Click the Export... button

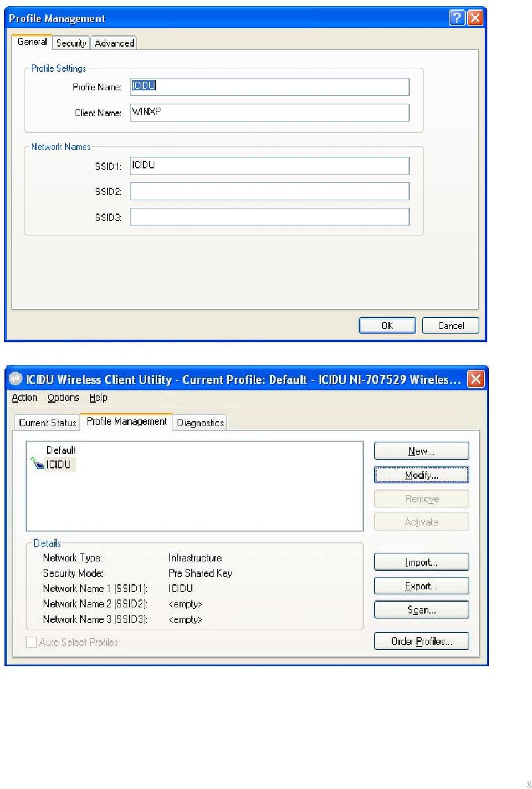[x=421, y=586]
